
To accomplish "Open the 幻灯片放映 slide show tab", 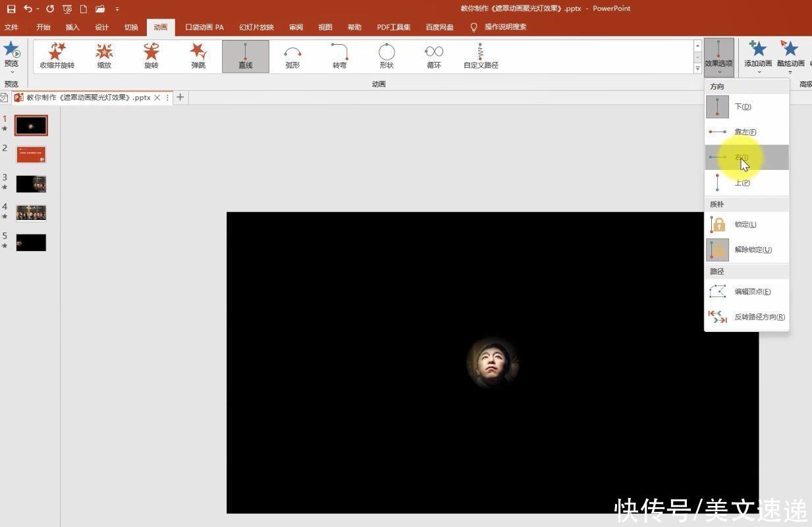I will (x=256, y=27).
